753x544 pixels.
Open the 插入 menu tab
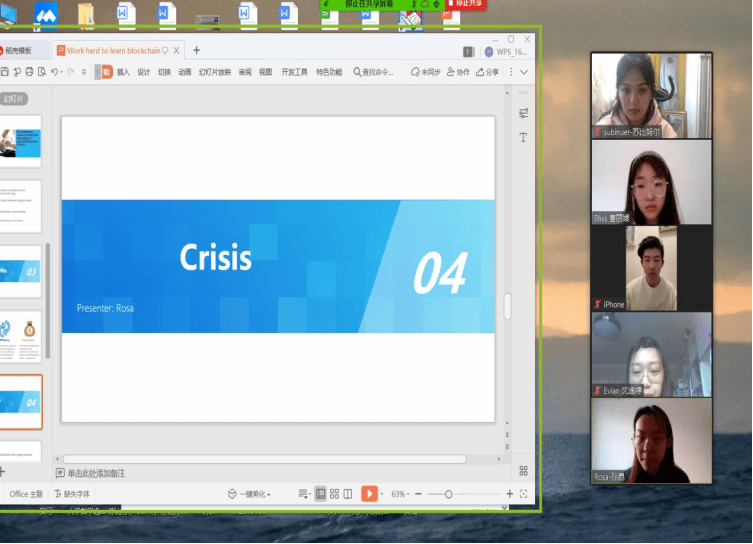(x=123, y=72)
